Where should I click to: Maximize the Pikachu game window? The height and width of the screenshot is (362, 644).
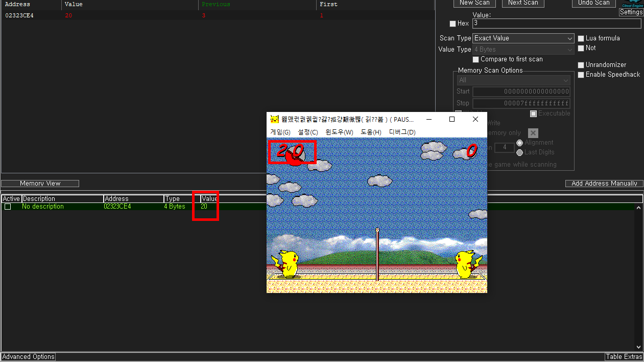[452, 119]
